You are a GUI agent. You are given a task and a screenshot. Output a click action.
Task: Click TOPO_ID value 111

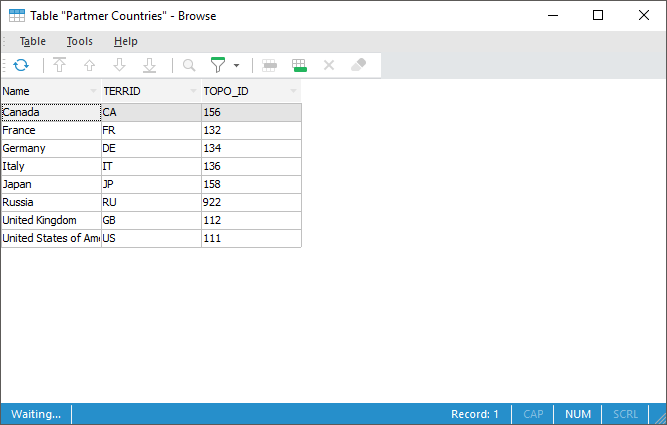[251, 238]
